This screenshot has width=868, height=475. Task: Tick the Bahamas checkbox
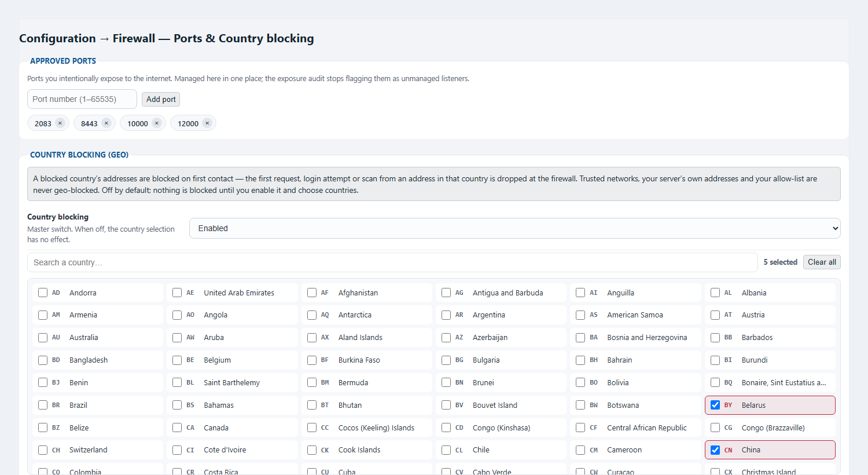(177, 405)
